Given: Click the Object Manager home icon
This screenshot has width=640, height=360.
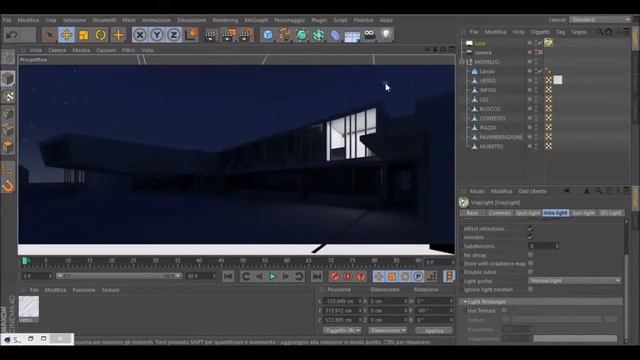Looking at the screenshot, I should (x=609, y=31).
